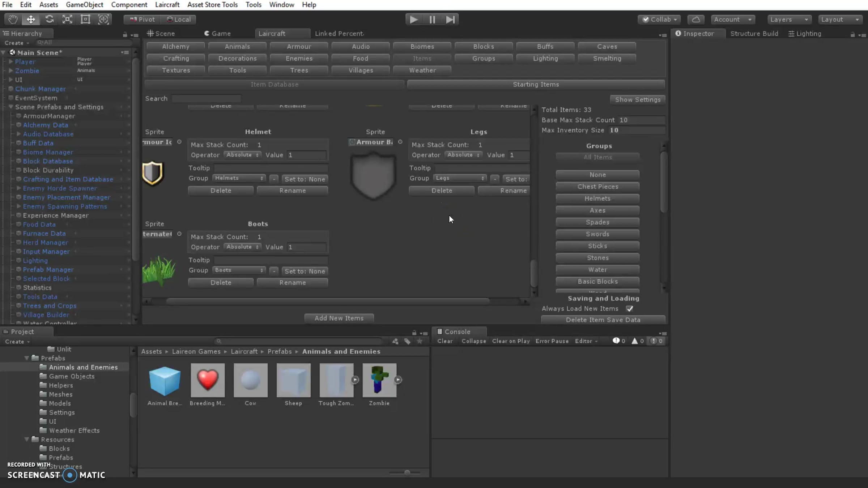Click the item database Search field
The image size is (868, 488).
(206, 99)
